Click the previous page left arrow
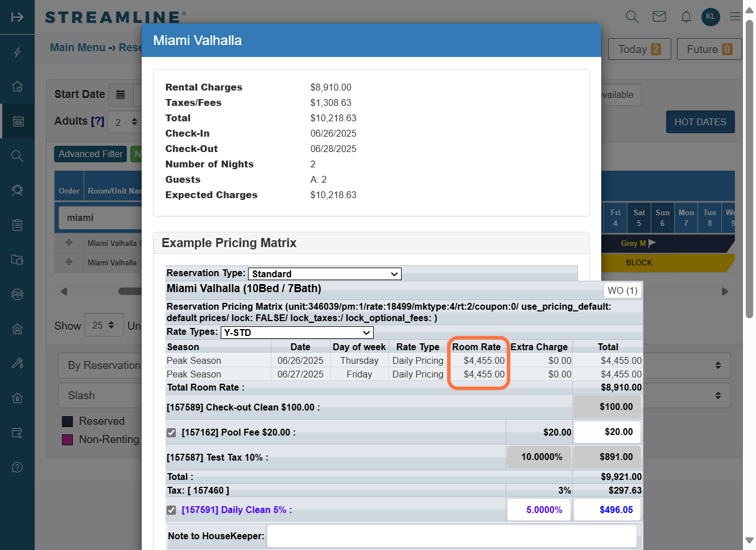The height and width of the screenshot is (550, 756). click(64, 292)
